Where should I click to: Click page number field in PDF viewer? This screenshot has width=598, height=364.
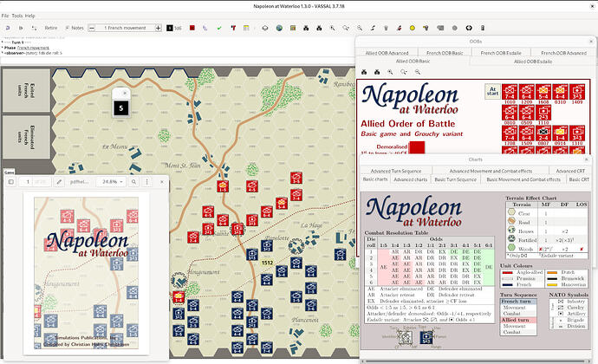[x=28, y=182]
